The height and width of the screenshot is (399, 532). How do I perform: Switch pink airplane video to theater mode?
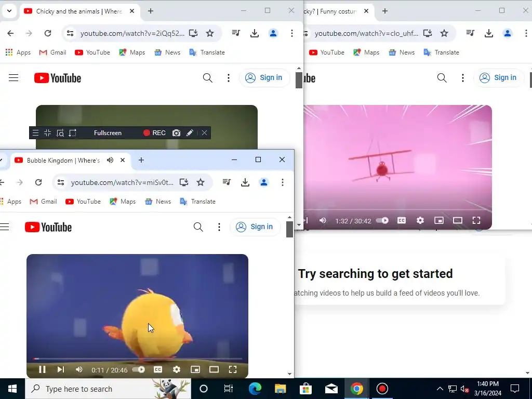point(458,220)
